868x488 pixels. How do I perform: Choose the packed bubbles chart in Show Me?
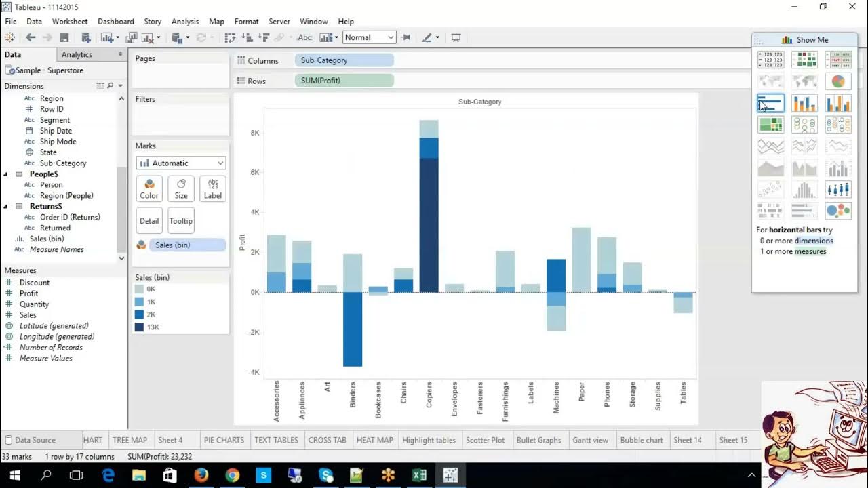[838, 211]
